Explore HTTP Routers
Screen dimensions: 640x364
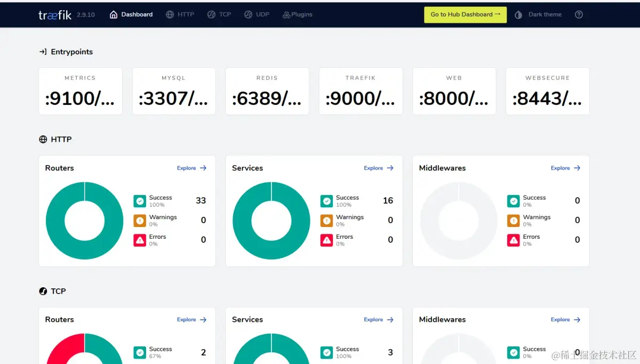(x=192, y=168)
